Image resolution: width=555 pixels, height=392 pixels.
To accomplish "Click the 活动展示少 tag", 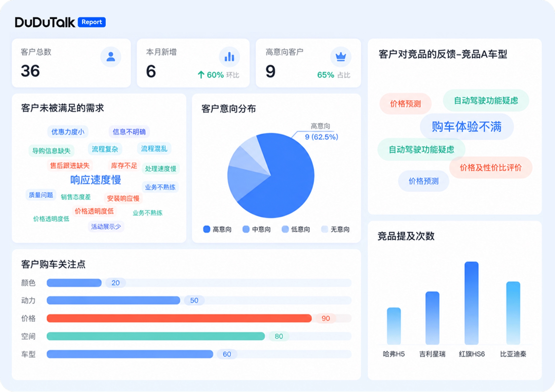I will 106,227.
